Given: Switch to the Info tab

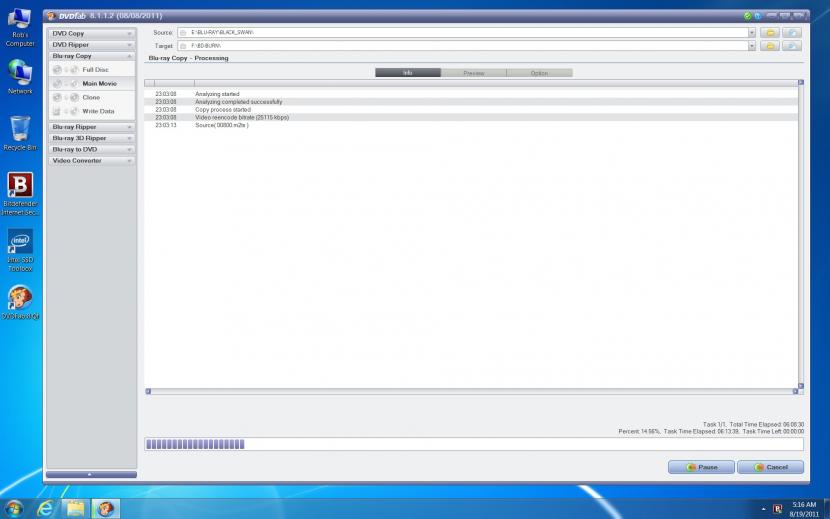Looking at the screenshot, I should coord(408,73).
